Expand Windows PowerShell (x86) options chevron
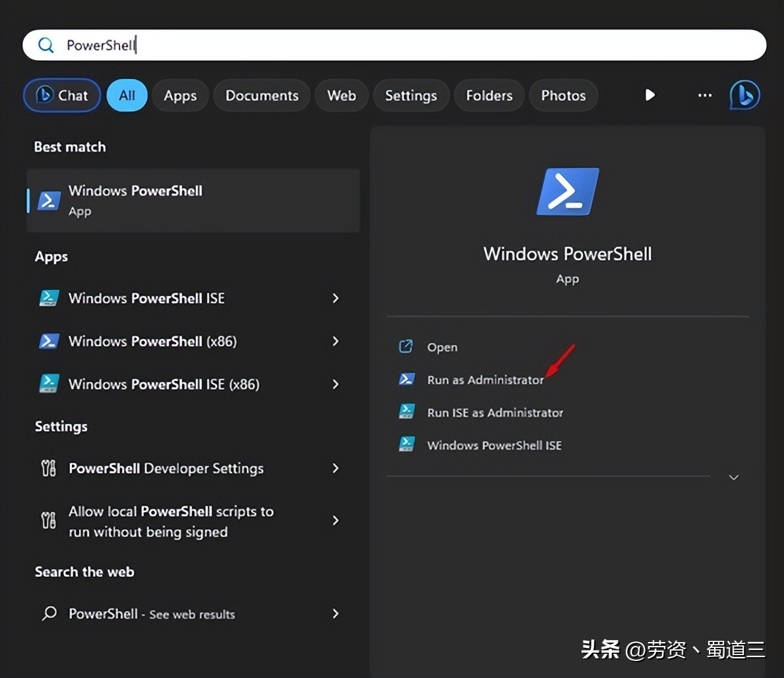Viewport: 784px width, 678px height. pyautogui.click(x=335, y=341)
